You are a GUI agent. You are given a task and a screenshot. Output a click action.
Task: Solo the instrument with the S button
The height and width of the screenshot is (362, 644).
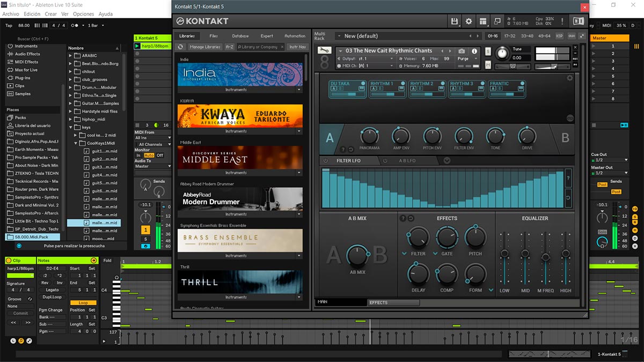(x=488, y=51)
